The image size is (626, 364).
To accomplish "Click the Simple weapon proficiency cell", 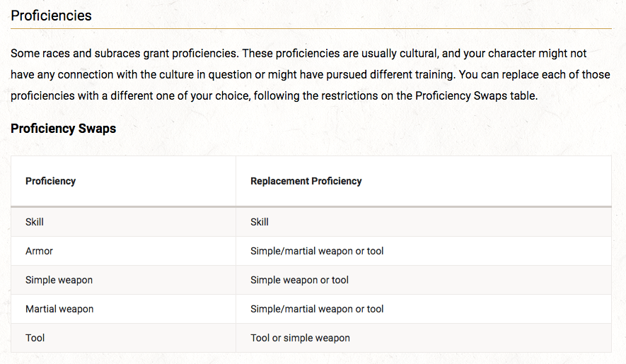I will (59, 280).
